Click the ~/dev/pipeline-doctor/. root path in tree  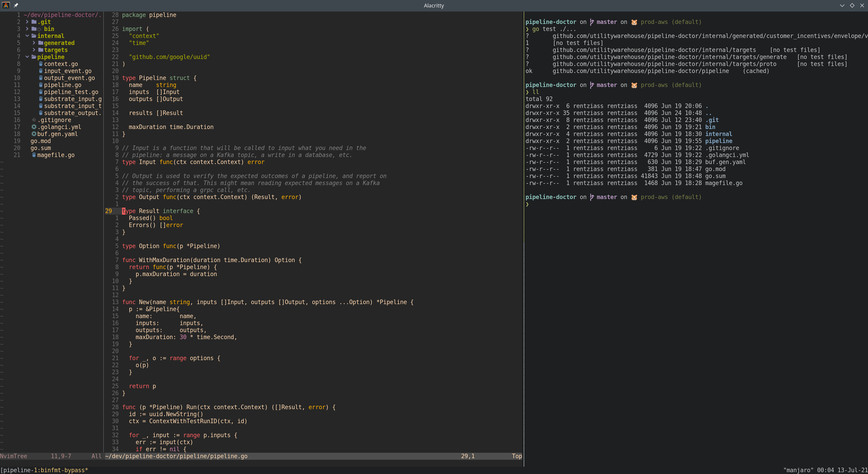click(63, 15)
